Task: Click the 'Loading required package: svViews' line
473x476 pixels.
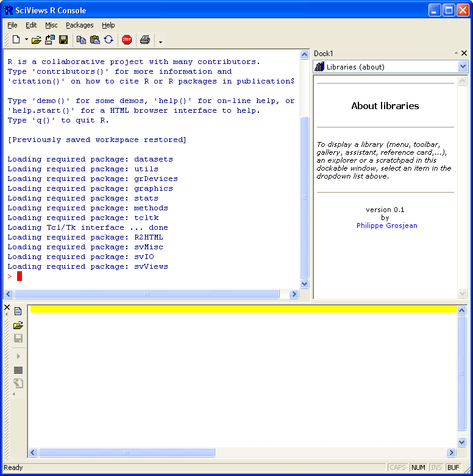Action: tap(88, 266)
